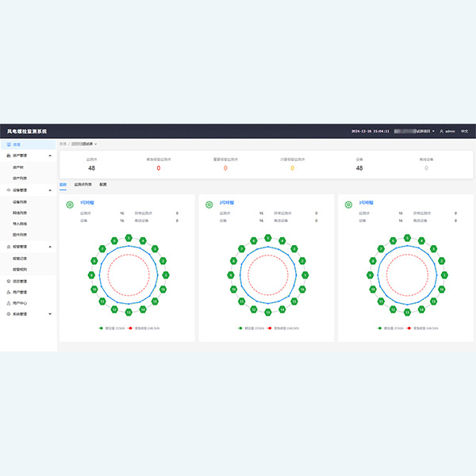Image resolution: width=476 pixels, height=476 pixels.
Task: Open the 2号呤樱 title link
Action: coord(226,203)
